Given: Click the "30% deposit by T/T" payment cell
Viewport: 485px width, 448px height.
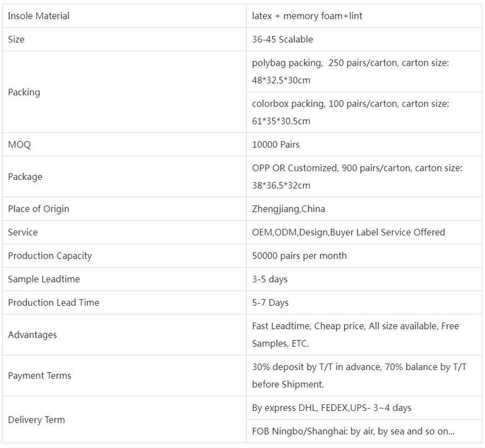Looking at the screenshot, I should [x=359, y=375].
